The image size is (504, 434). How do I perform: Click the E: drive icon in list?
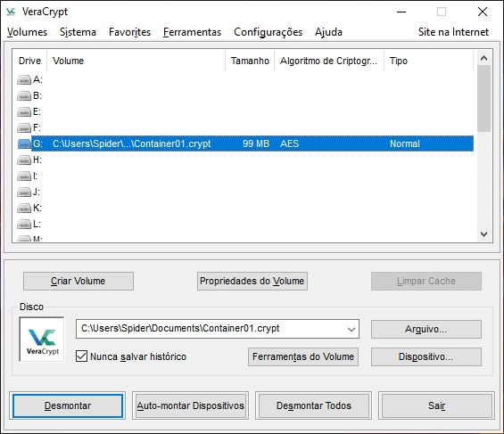24,111
